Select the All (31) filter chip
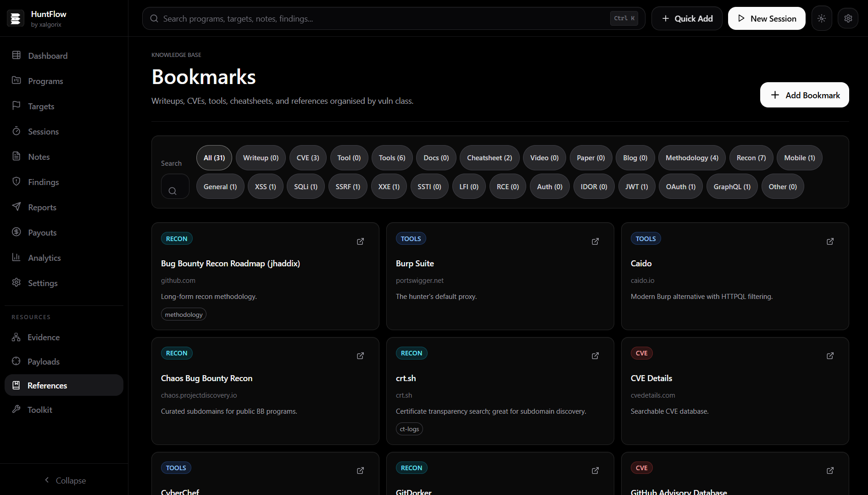The width and height of the screenshot is (868, 495). point(214,158)
